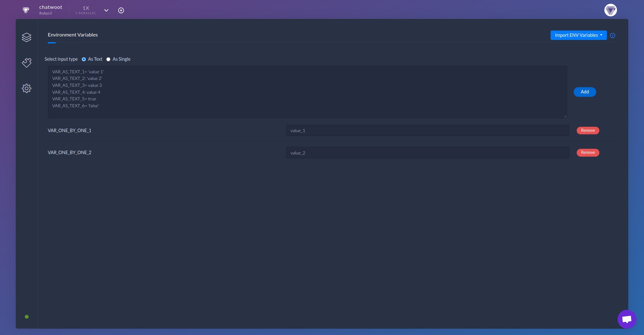This screenshot has width=644, height=335.
Task: Click the value_1 input field
Action: pyautogui.click(x=427, y=130)
